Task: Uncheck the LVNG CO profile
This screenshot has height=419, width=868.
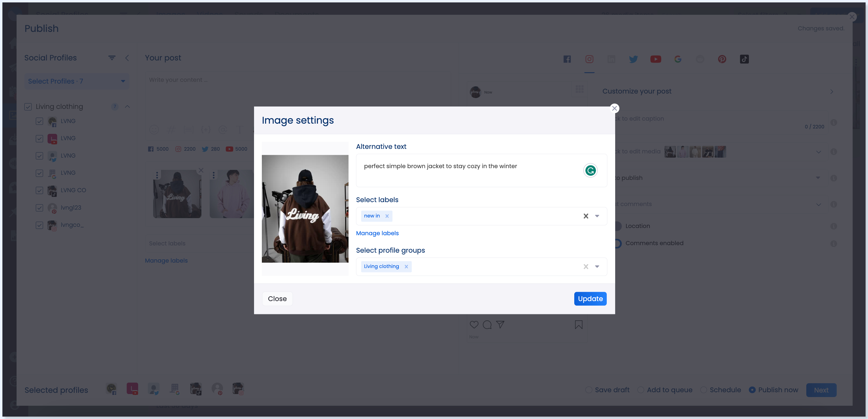Action: [x=39, y=191]
